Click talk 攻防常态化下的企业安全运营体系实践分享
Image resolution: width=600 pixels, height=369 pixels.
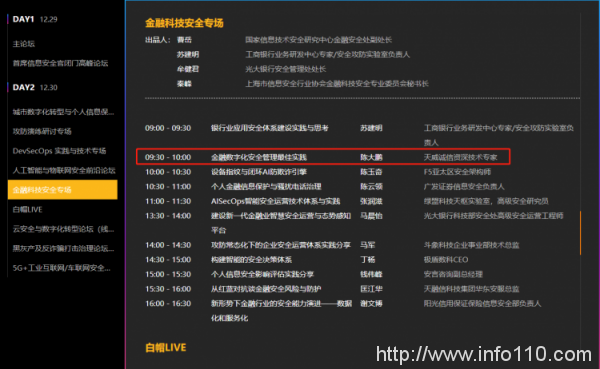(281, 245)
